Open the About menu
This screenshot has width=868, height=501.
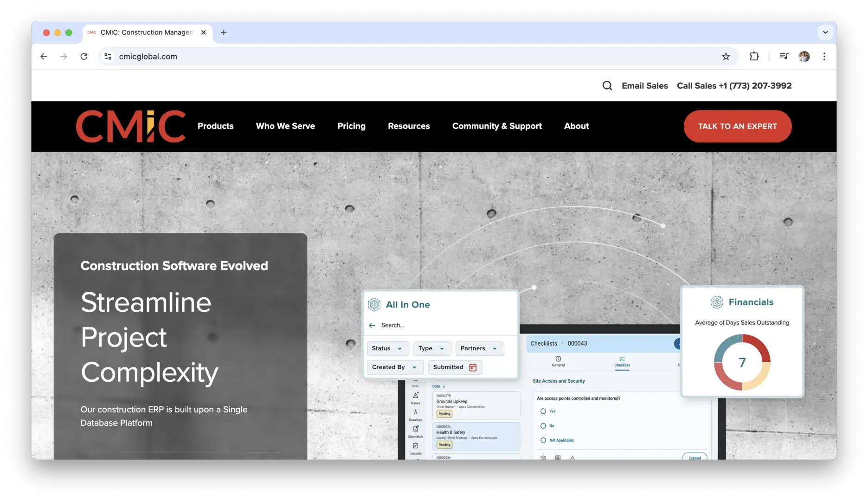[576, 126]
